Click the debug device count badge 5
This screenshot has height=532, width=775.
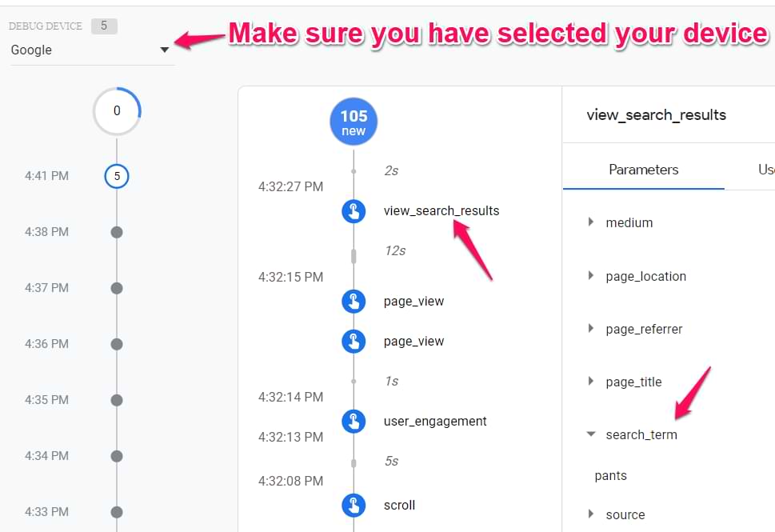(x=104, y=26)
